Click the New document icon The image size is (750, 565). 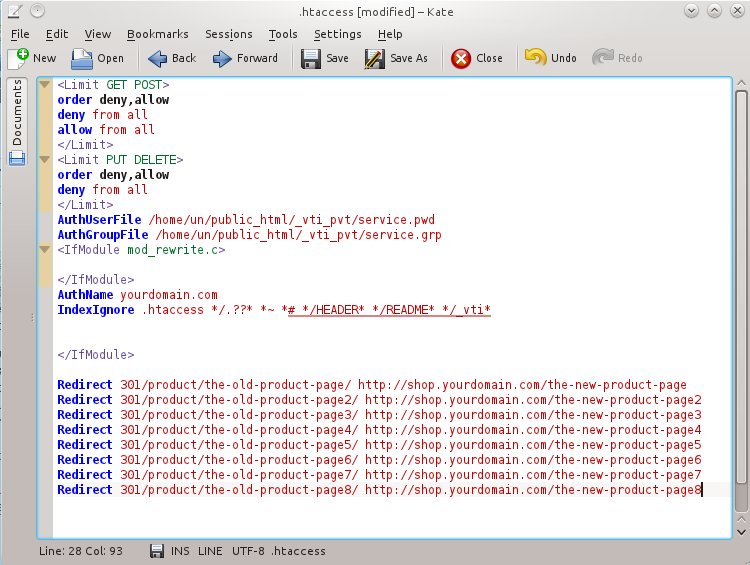click(x=18, y=58)
